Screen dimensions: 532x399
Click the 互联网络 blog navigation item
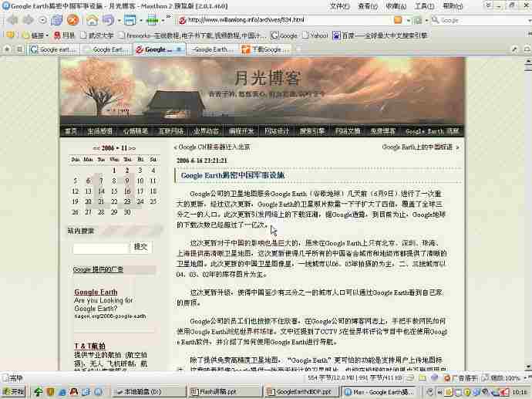(171, 131)
